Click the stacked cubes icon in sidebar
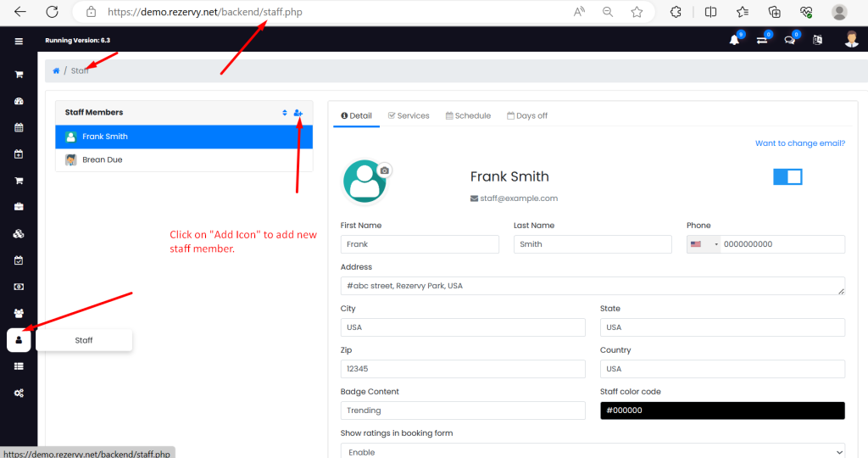 coord(19,234)
